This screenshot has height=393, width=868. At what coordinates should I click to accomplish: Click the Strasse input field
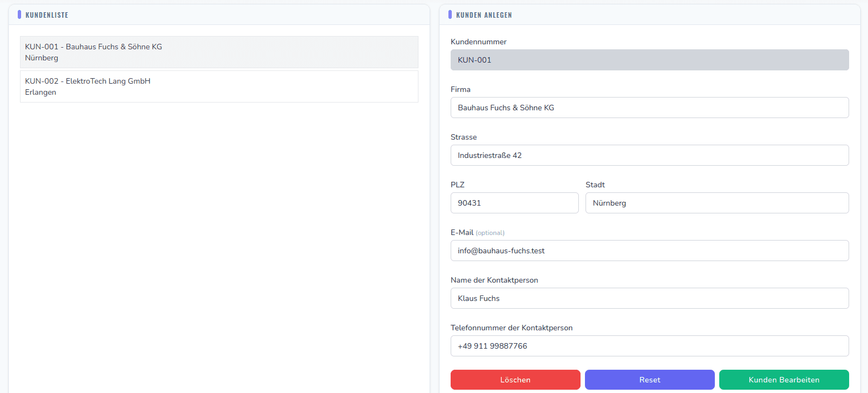point(649,155)
